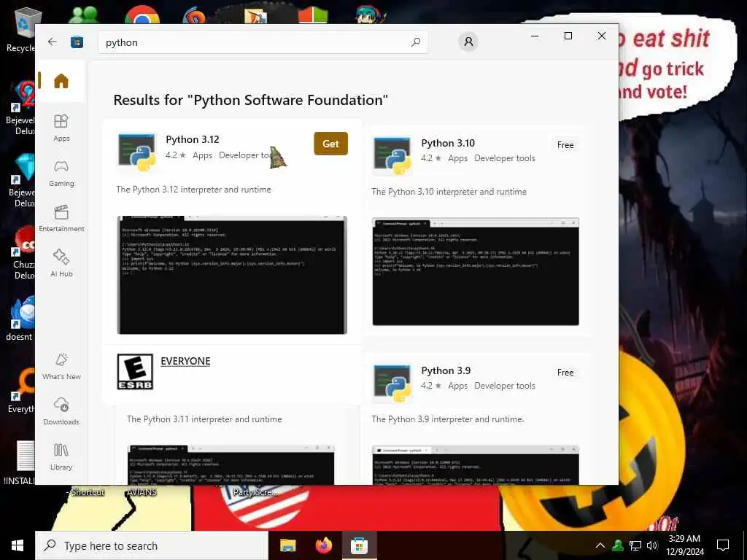Select the Home sidebar icon

tap(61, 81)
